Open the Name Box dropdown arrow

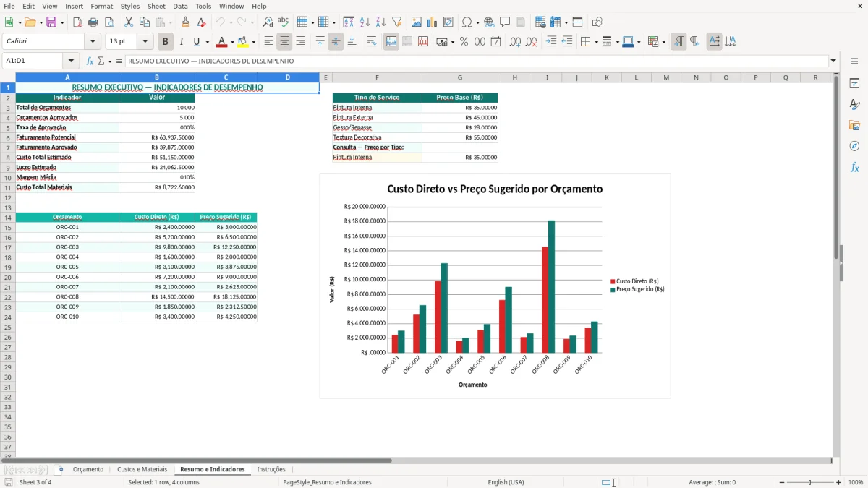point(71,61)
